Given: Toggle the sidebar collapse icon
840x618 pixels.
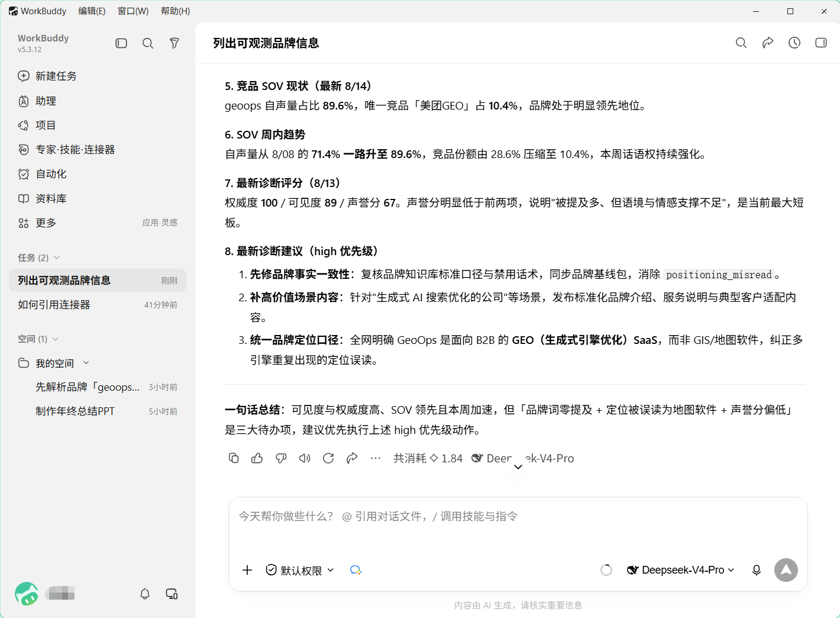Looking at the screenshot, I should [121, 43].
